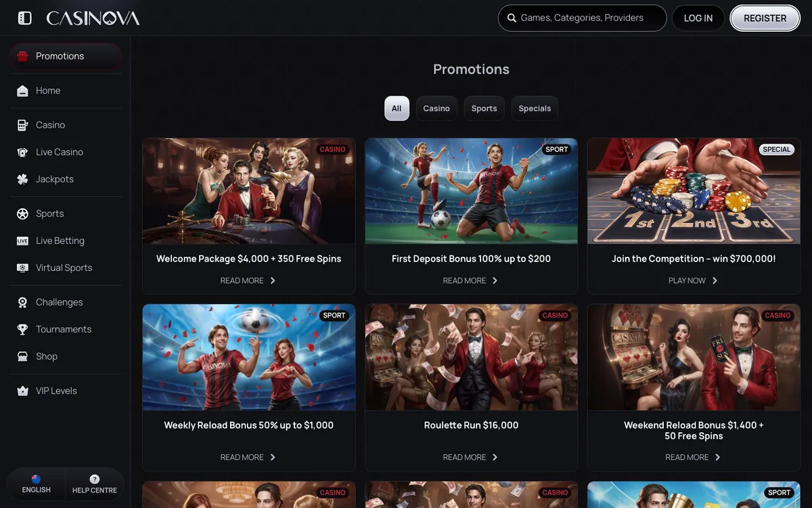Open Tournaments section

point(66,330)
